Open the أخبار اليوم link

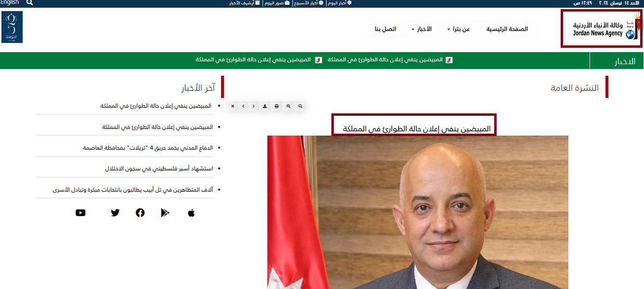(340, 3)
